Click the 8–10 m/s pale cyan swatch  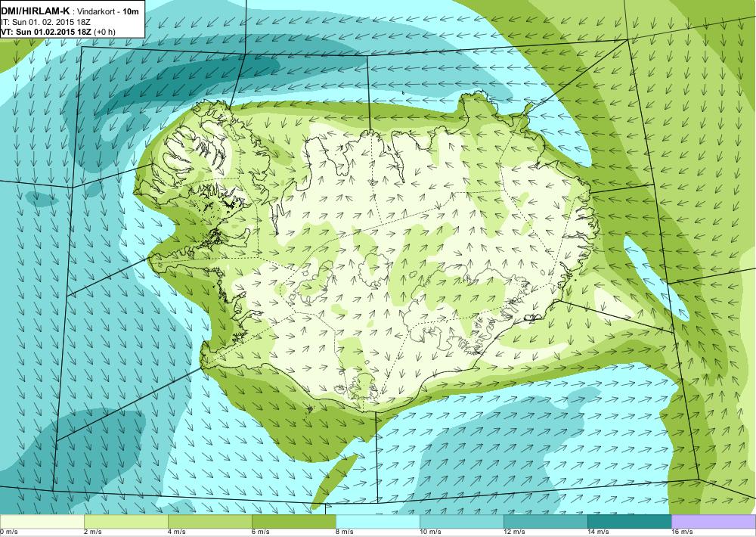point(378,521)
